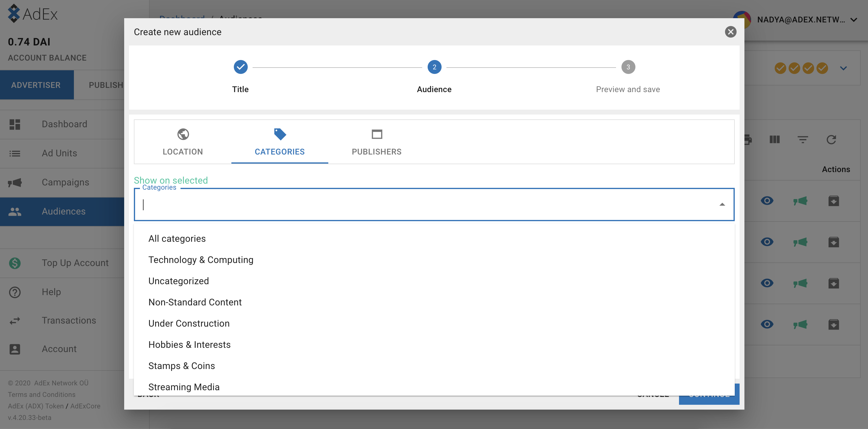The height and width of the screenshot is (429, 868).
Task: Open AdEx Network OÜ link
Action: 61,383
